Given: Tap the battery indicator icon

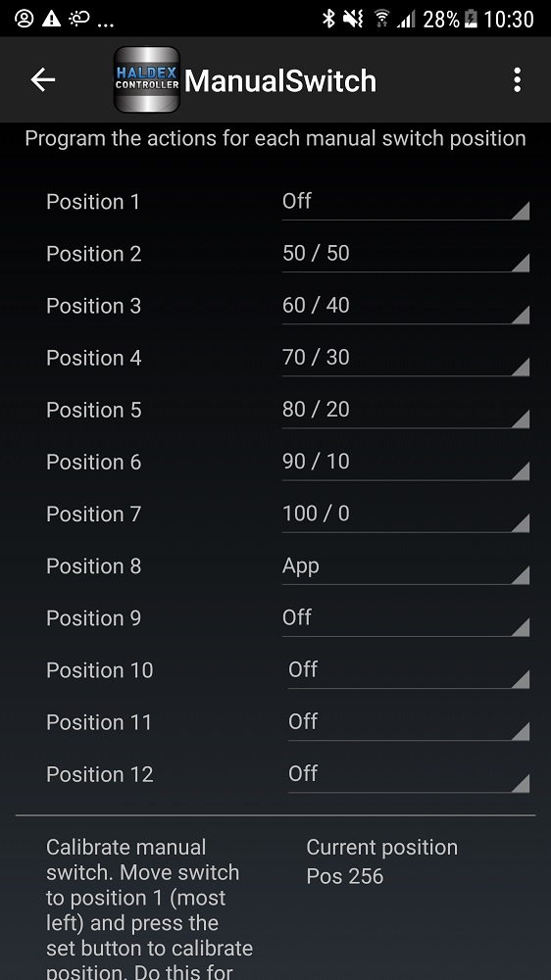Looking at the screenshot, I should (x=471, y=19).
